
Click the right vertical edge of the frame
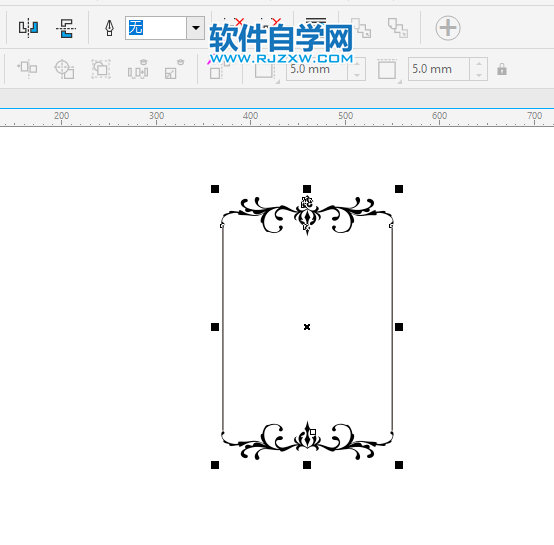(392, 328)
